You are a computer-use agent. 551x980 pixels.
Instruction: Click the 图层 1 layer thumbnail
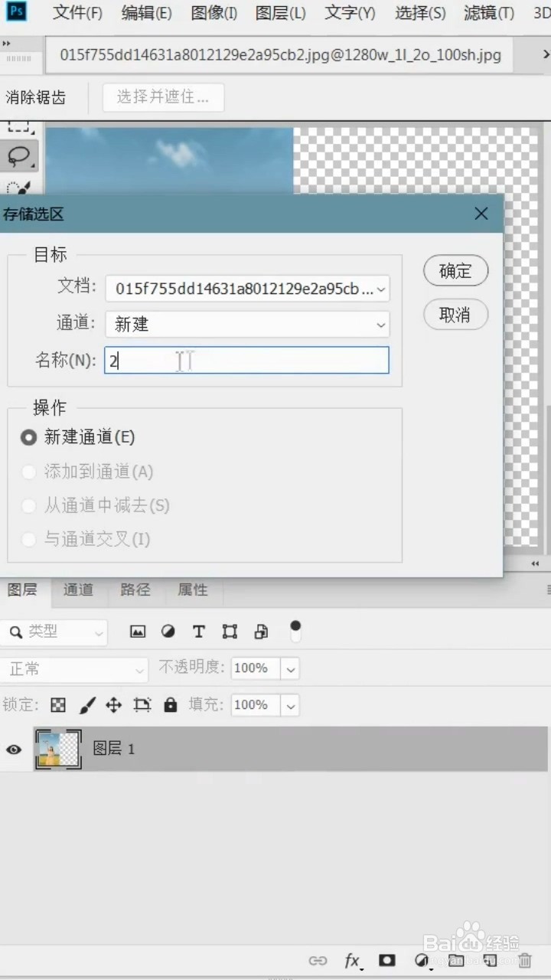58,749
